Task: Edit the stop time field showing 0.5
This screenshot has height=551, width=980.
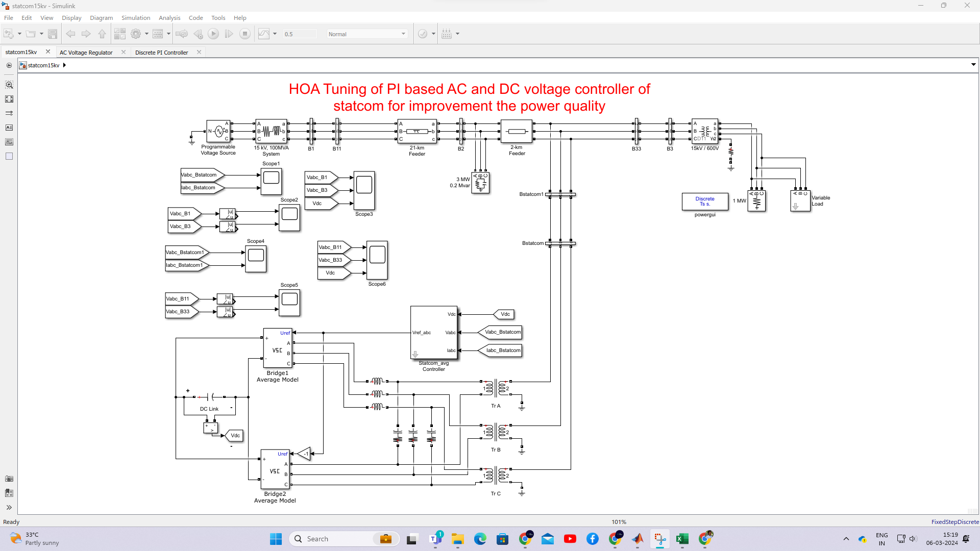Action: point(300,34)
